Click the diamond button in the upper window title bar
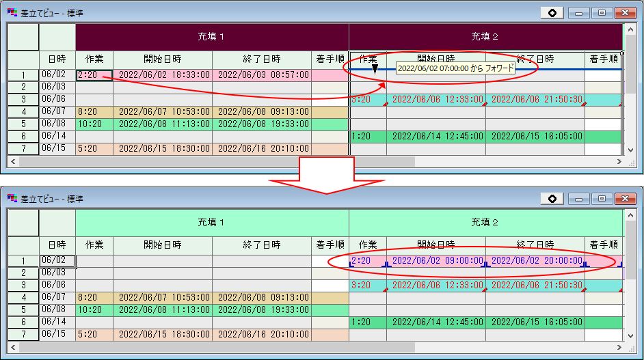The width and height of the screenshot is (644, 360). pyautogui.click(x=552, y=13)
